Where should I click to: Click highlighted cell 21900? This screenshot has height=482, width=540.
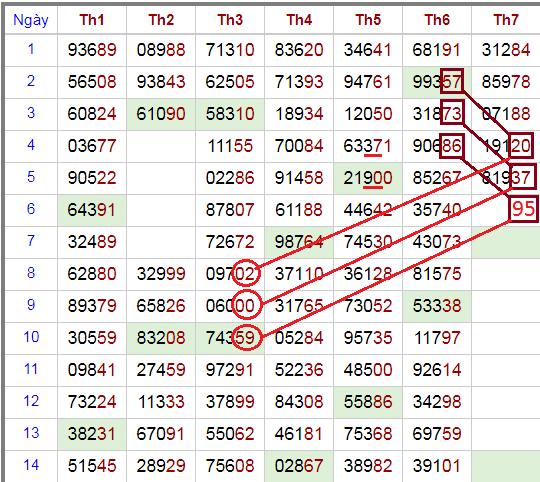pyautogui.click(x=368, y=178)
